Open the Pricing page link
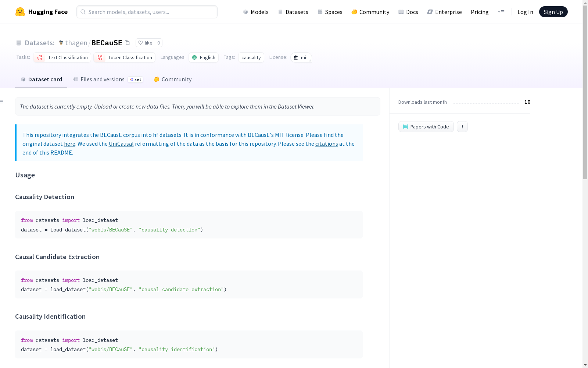The height and width of the screenshot is (368, 588). [480, 12]
